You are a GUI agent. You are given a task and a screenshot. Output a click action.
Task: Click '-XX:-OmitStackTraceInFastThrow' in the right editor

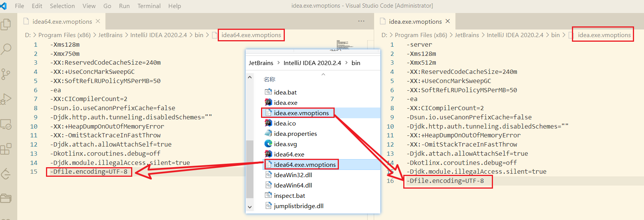462,144
